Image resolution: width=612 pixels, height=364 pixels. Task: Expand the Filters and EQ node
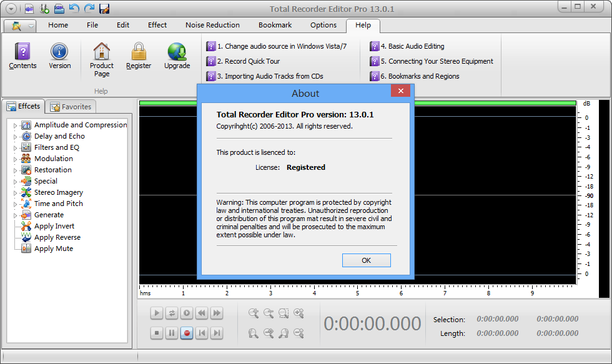click(15, 148)
